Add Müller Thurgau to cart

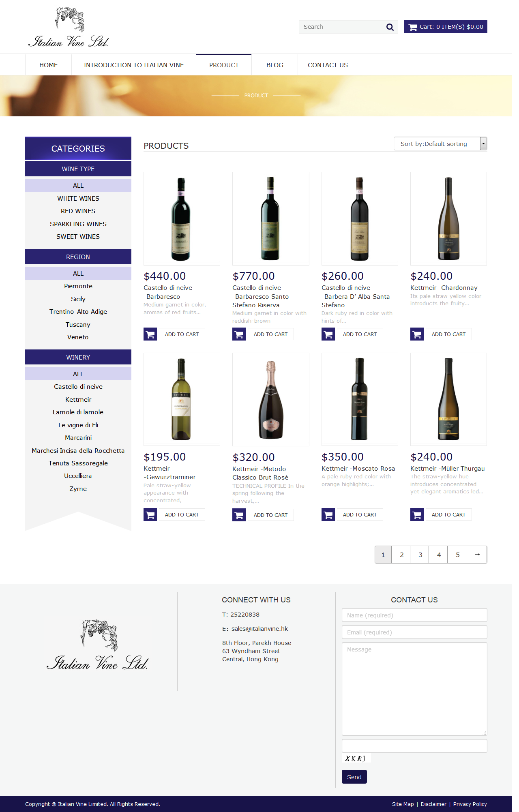[x=448, y=514]
